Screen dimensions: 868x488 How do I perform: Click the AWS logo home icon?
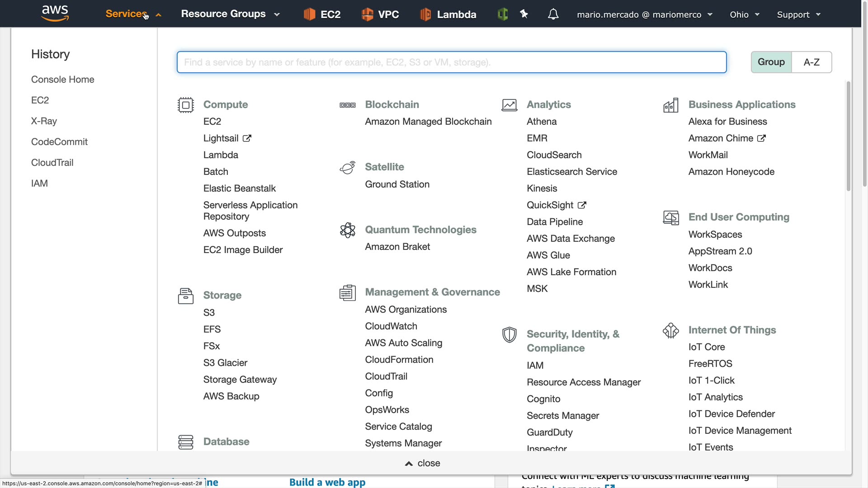(55, 14)
